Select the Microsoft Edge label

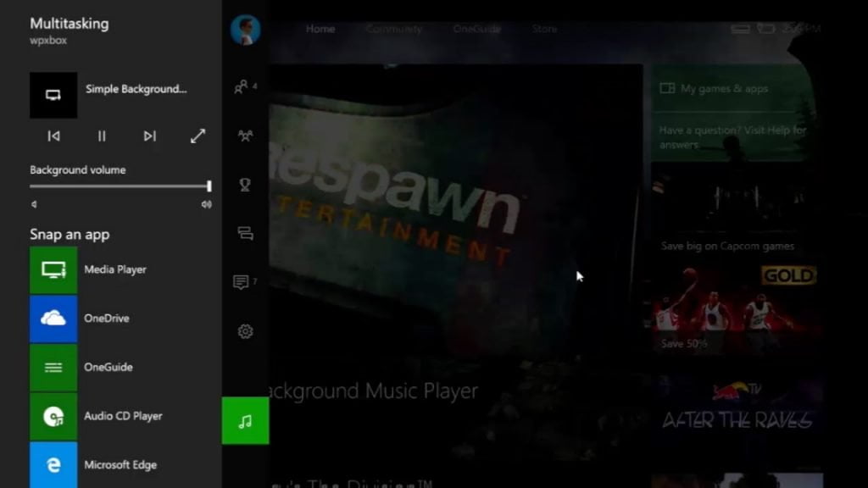pos(120,465)
